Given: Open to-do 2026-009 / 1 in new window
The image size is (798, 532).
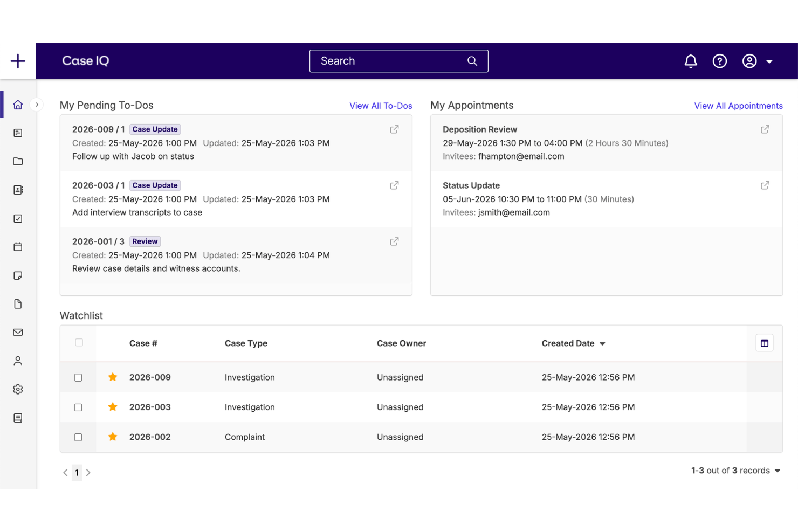Looking at the screenshot, I should pyautogui.click(x=395, y=129).
